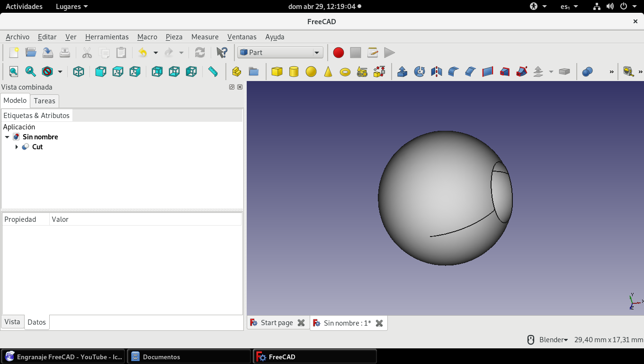Open the parametric primitives creation tool
The width and height of the screenshot is (644, 364).
tap(362, 72)
